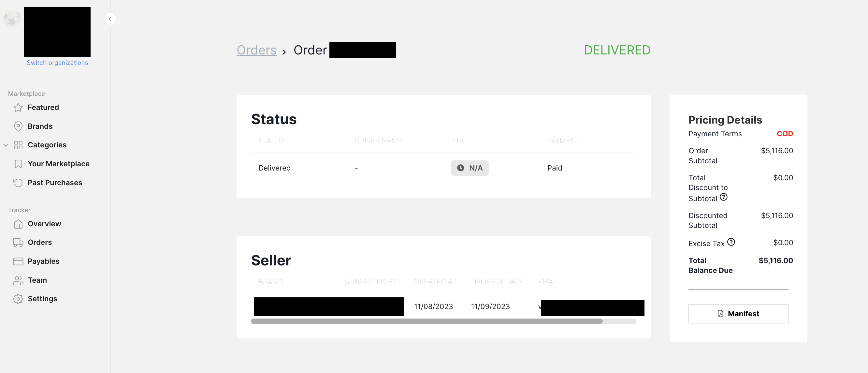Click Switch organizations link

pos(57,63)
